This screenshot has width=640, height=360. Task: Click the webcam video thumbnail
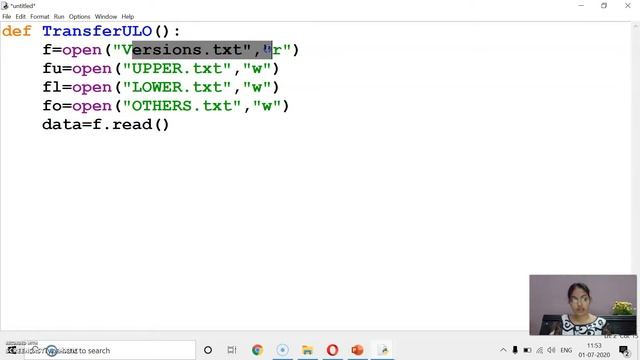pos(583,305)
